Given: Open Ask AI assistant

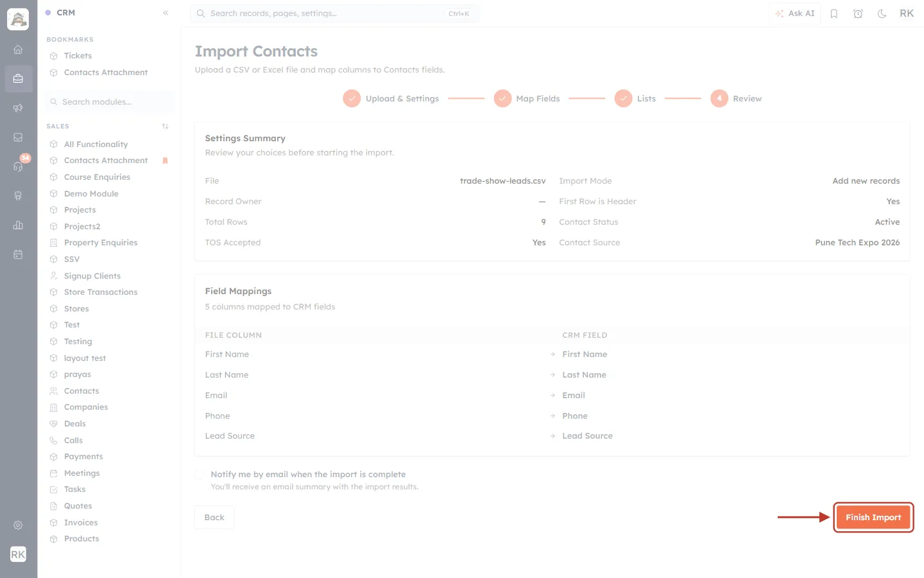Looking at the screenshot, I should (795, 13).
